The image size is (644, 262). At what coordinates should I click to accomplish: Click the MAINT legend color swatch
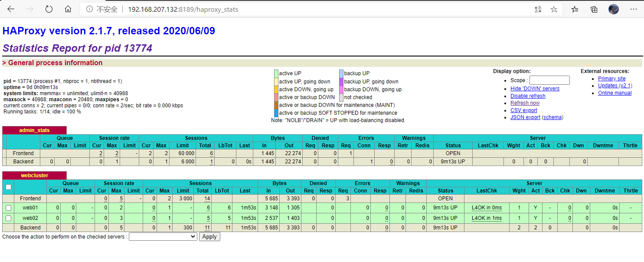click(276, 105)
